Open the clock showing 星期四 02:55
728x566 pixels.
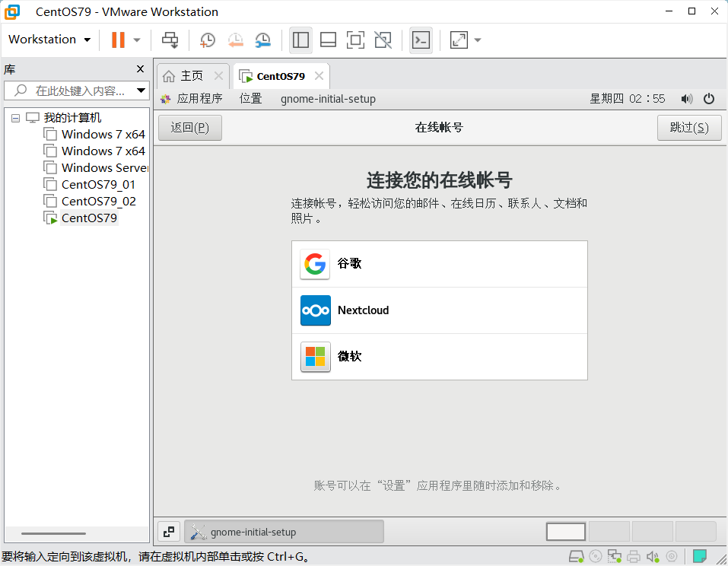628,98
